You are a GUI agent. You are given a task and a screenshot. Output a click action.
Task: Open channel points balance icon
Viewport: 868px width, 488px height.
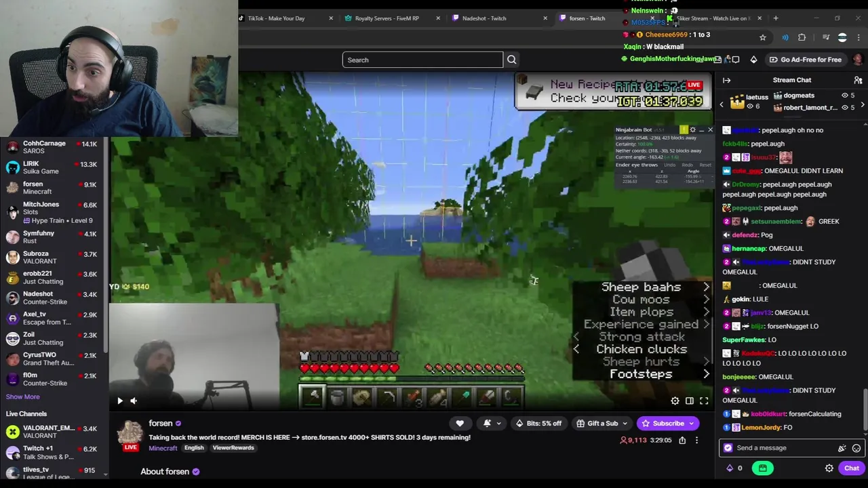point(734,468)
